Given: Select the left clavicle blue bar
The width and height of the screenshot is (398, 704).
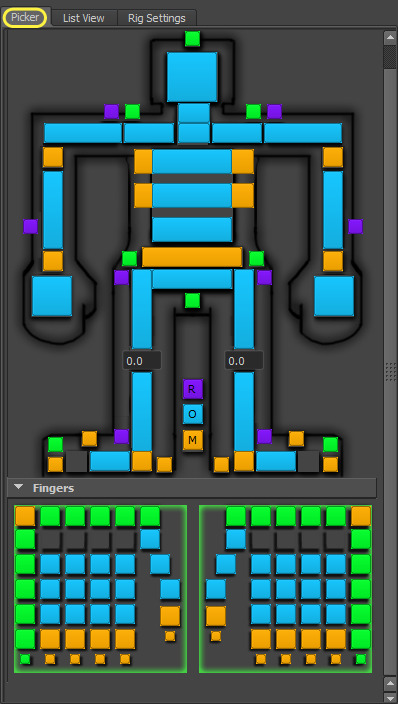Looking at the screenshot, I should tap(149, 133).
